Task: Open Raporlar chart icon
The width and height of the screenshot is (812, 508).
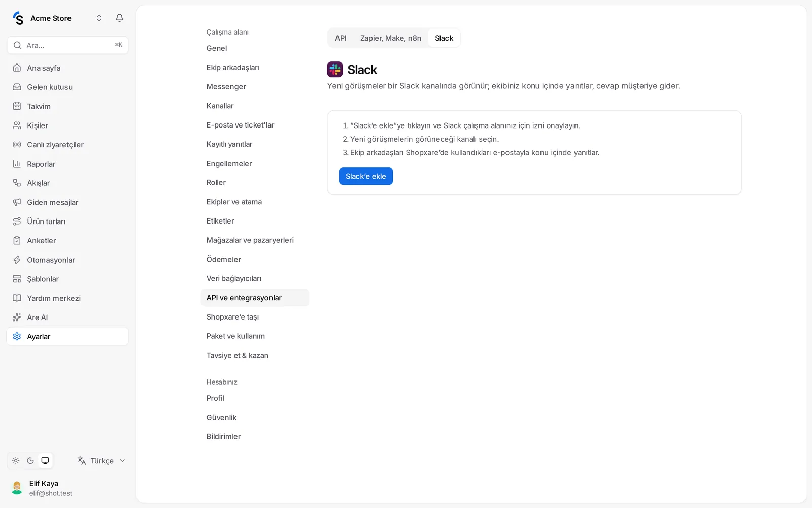Action: [17, 164]
